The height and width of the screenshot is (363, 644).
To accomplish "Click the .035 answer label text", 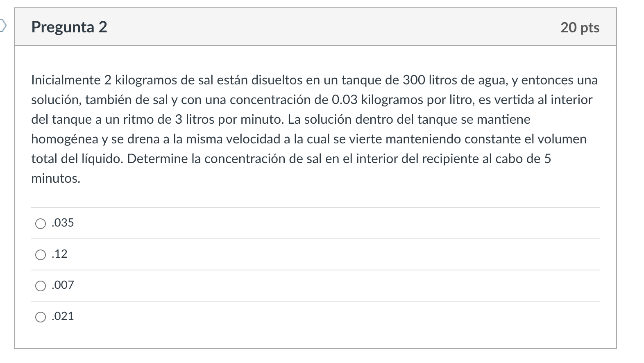I will [63, 223].
